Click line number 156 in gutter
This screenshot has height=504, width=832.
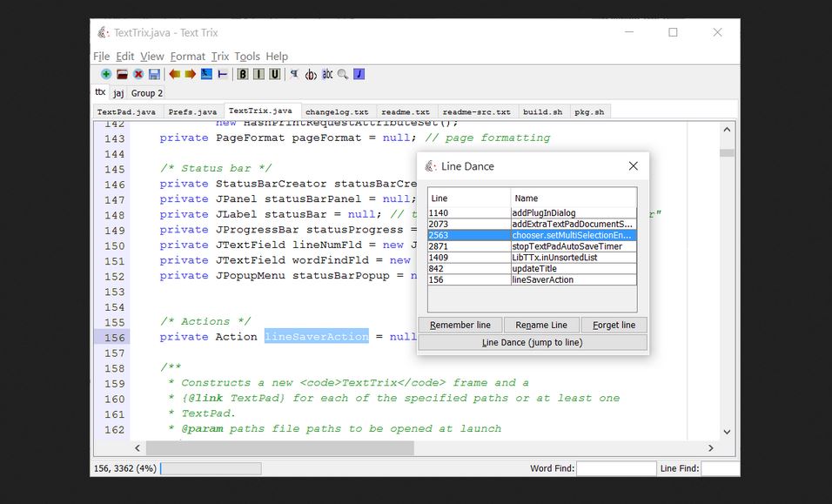tap(115, 338)
